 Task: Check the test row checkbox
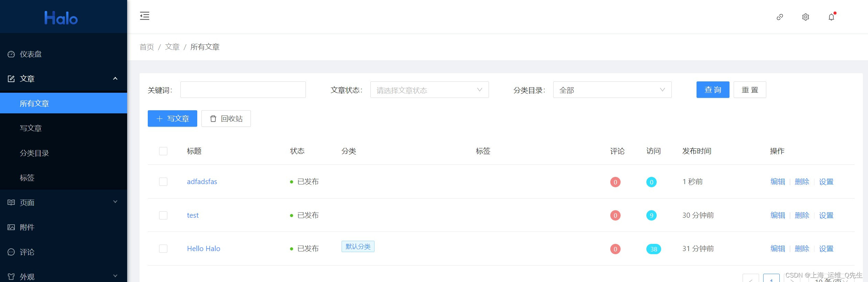(x=163, y=215)
